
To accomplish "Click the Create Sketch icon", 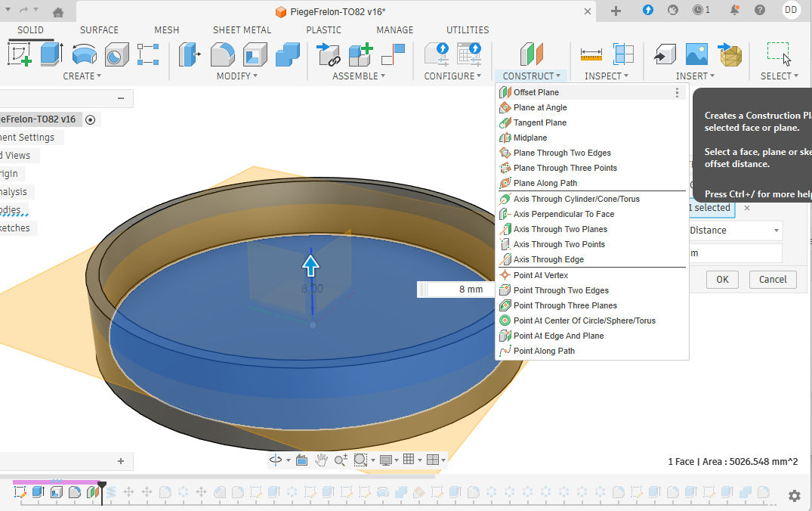I will [19, 54].
